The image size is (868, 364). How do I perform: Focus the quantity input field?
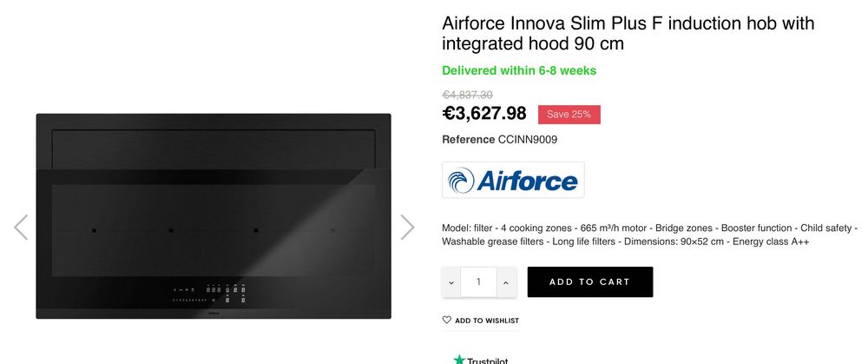click(478, 281)
